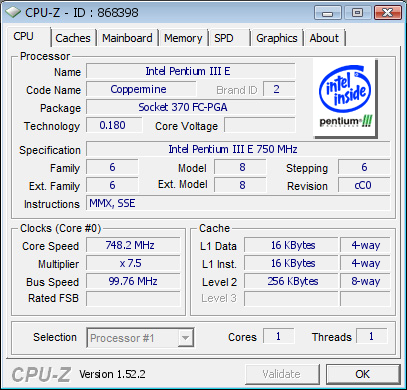Click the Instructions field showing MMX, SSE
The height and width of the screenshot is (390, 407).
pyautogui.click(x=238, y=203)
